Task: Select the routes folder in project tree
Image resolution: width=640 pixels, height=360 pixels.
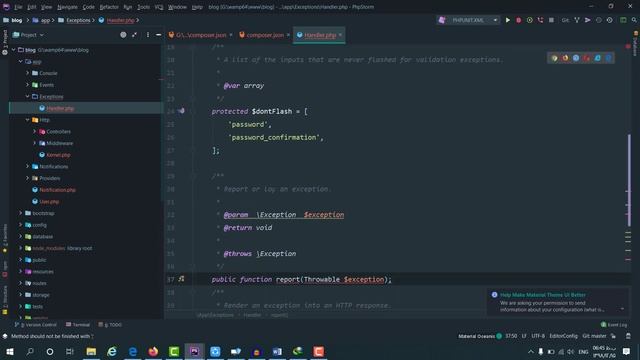Action: [39, 283]
